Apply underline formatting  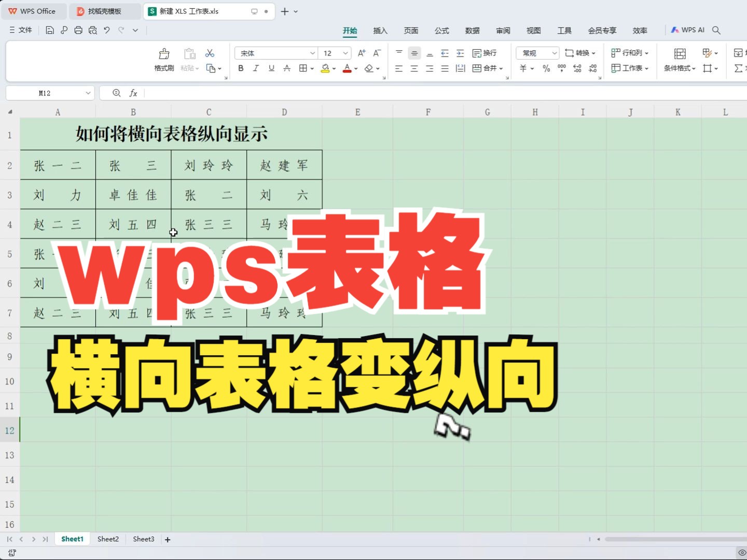(x=271, y=68)
